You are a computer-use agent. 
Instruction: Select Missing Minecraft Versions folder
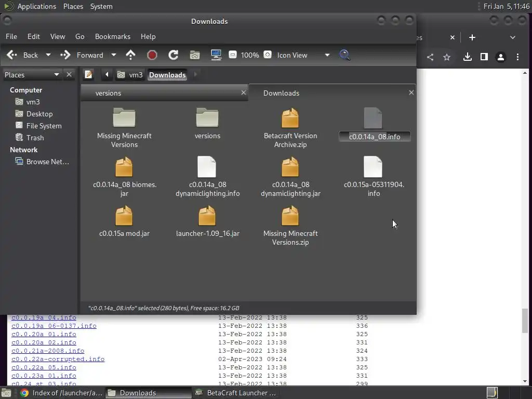click(124, 128)
